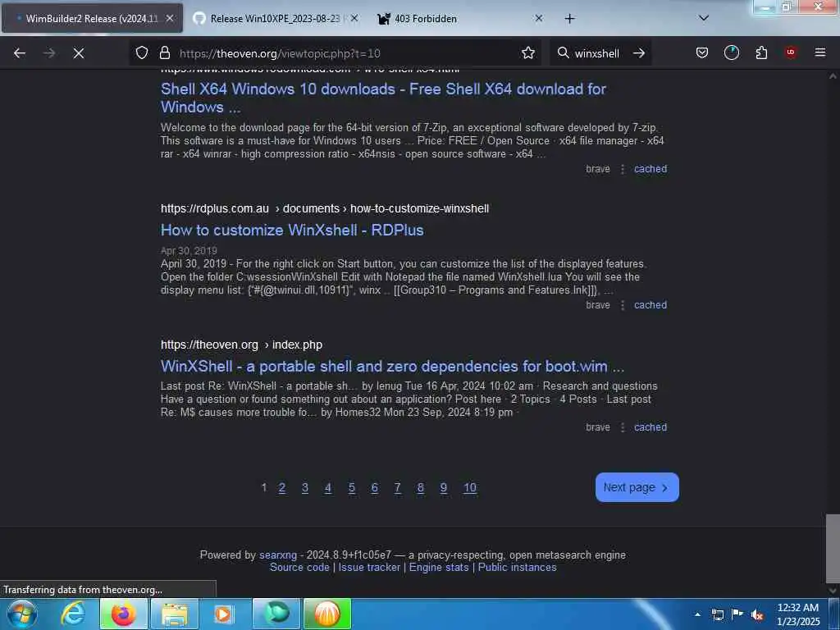Open the Firefox account circle icon
Screen dimensions: 840x630
[731, 52]
